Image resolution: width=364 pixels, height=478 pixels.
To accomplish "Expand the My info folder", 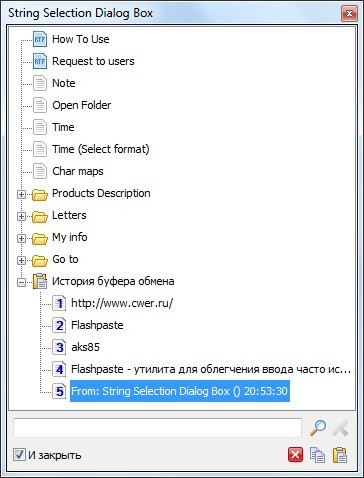I will (21, 238).
